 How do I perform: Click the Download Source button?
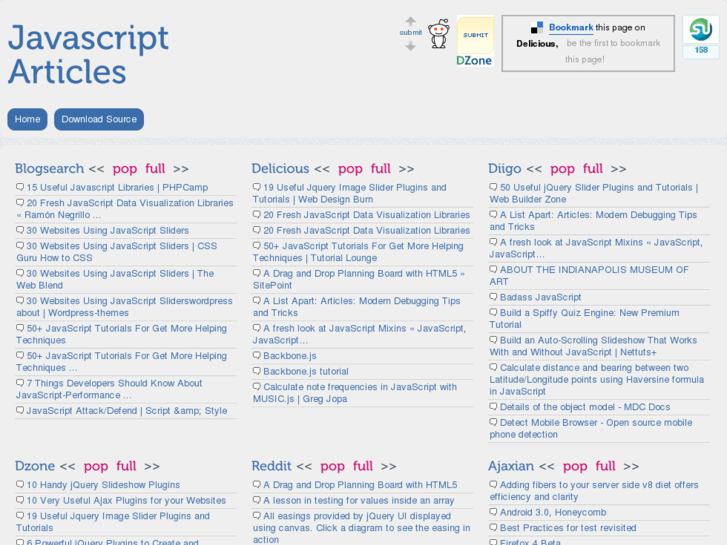(x=99, y=119)
